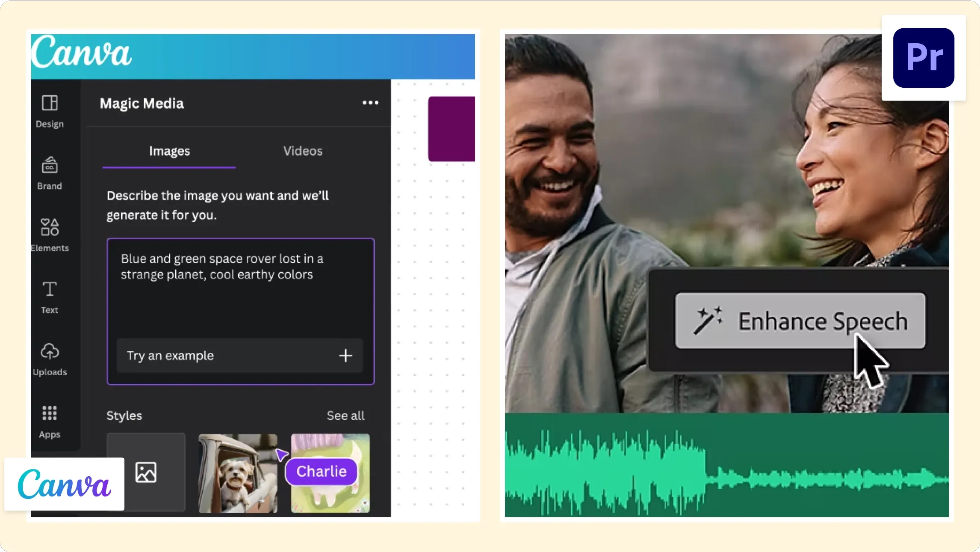The width and height of the screenshot is (980, 552).
Task: Open the Apps grid icon
Action: (50, 421)
